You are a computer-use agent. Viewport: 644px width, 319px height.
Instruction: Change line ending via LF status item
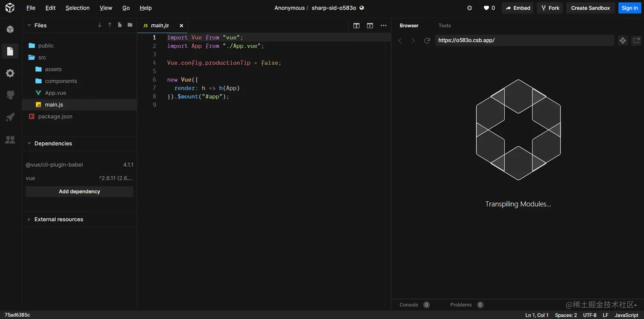(x=605, y=315)
